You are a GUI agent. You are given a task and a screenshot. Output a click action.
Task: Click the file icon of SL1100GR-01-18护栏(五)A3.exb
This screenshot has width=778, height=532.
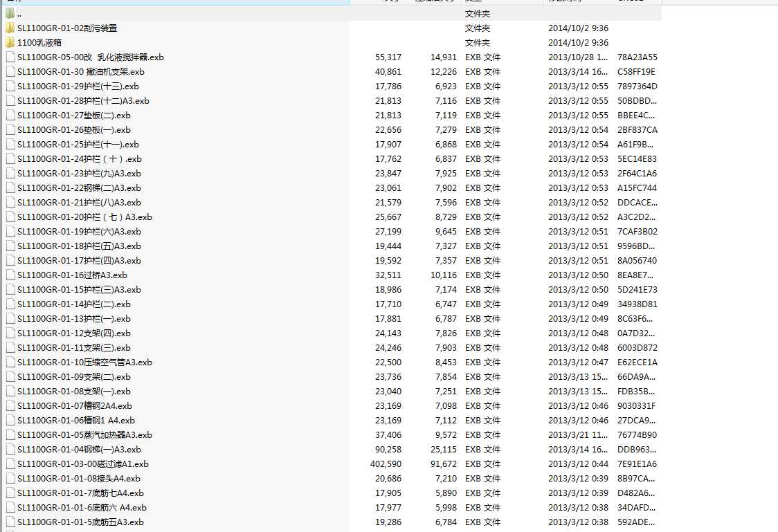(10, 246)
